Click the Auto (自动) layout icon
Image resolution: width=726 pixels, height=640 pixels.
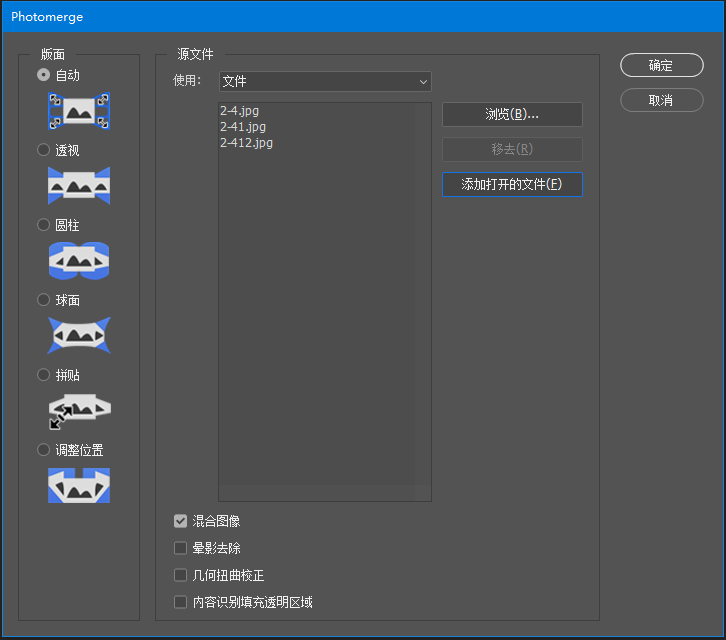pos(79,111)
